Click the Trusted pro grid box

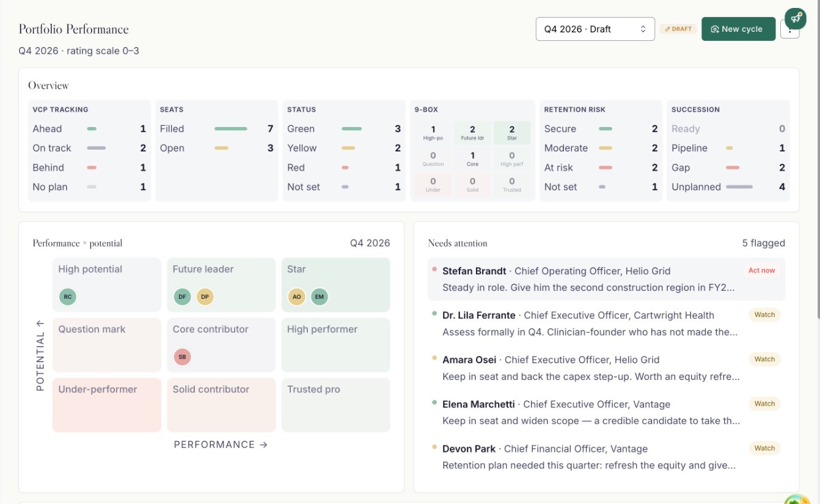[x=335, y=405]
